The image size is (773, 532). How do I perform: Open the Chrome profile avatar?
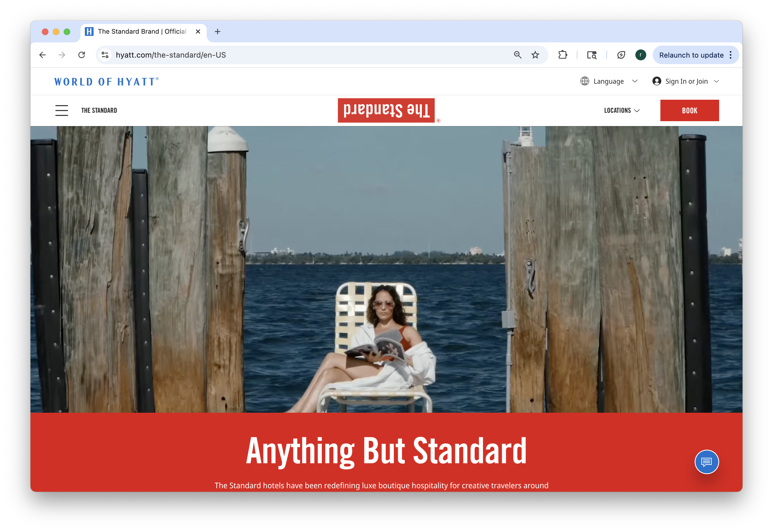click(x=640, y=55)
